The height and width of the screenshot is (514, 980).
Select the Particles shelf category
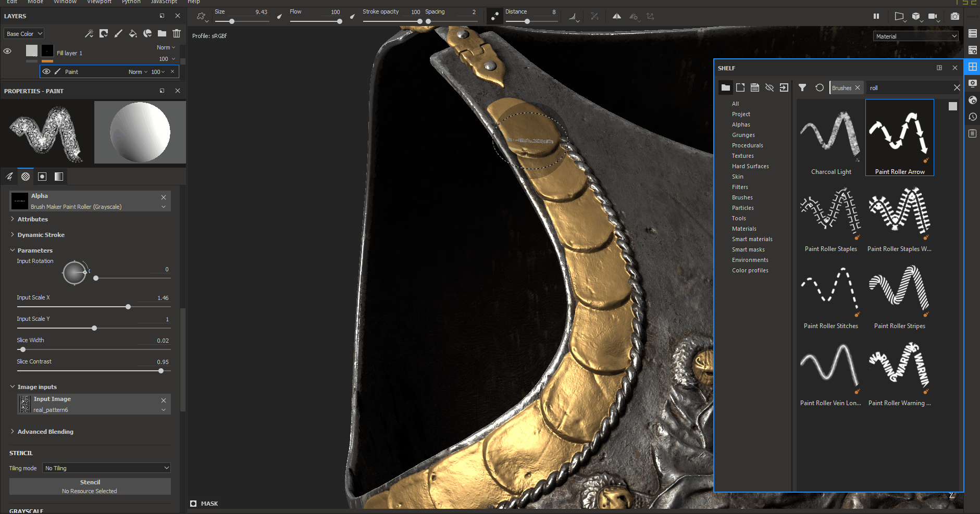pos(742,208)
